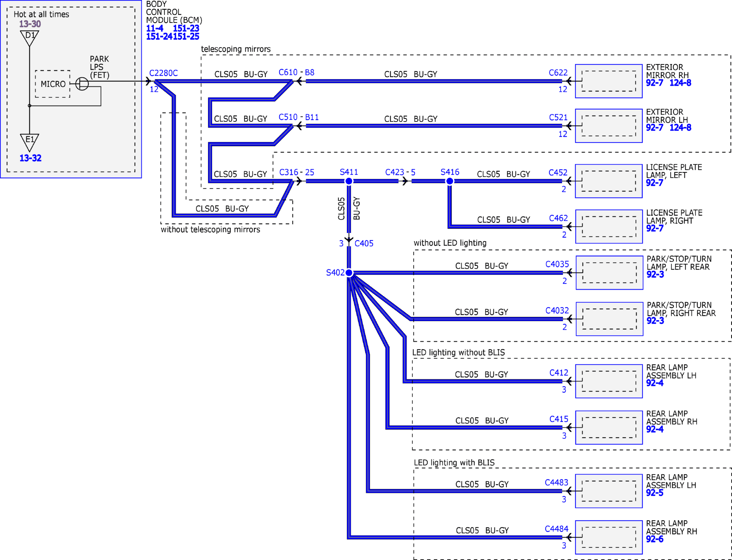The image size is (732, 560).
Task: Click the C2280C connector label
Action: (164, 73)
